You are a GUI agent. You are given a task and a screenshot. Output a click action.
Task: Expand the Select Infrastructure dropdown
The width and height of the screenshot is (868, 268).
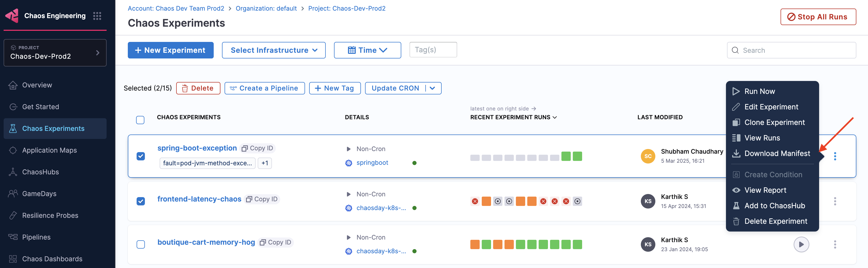pyautogui.click(x=274, y=50)
